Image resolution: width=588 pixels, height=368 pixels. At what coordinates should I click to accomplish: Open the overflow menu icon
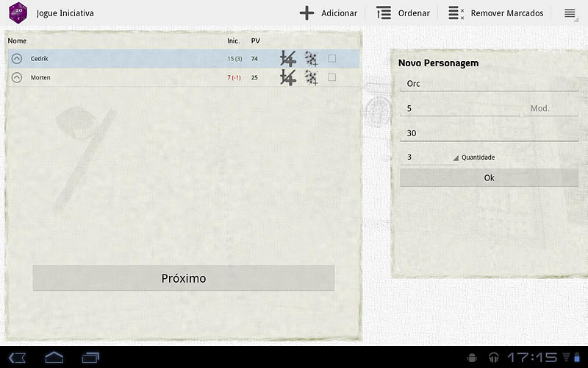pyautogui.click(x=570, y=13)
